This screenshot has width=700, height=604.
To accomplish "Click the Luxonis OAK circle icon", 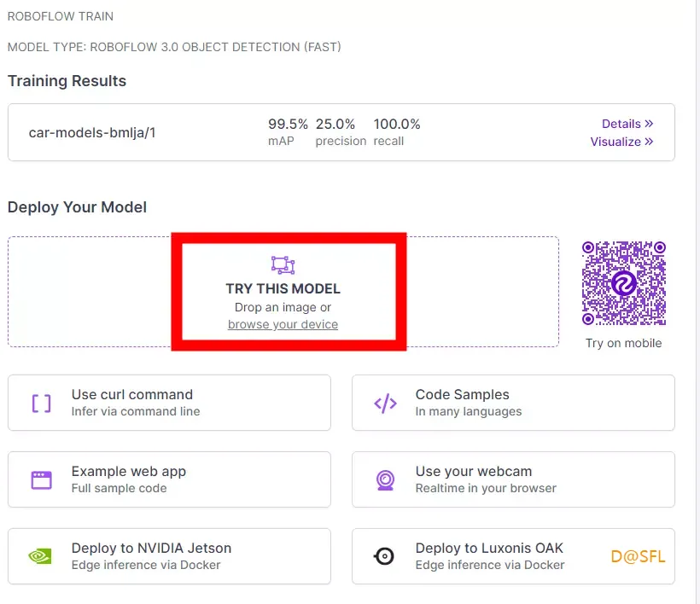I will [384, 556].
